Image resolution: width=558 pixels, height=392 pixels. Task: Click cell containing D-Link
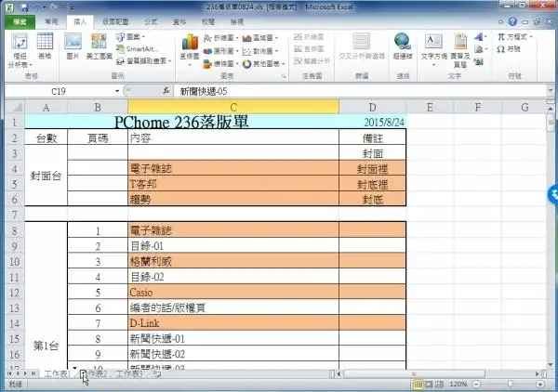(233, 323)
